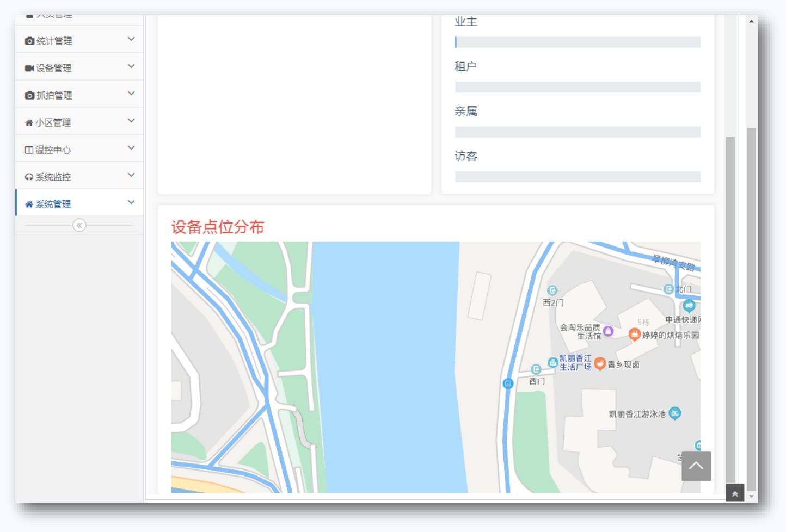
Task: Click the blue bus stop marker on road
Action: pos(508,383)
